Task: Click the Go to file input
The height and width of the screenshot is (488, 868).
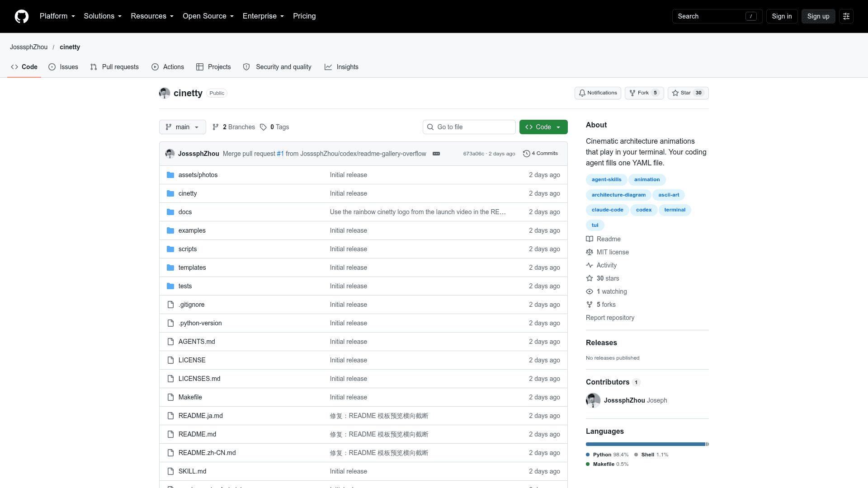Action: [x=469, y=127]
